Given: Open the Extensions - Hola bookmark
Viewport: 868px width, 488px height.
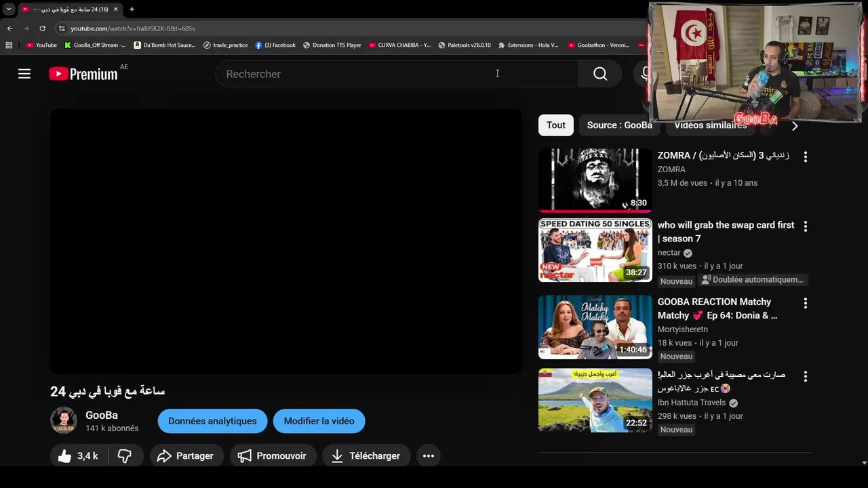Looking at the screenshot, I should coord(528,45).
